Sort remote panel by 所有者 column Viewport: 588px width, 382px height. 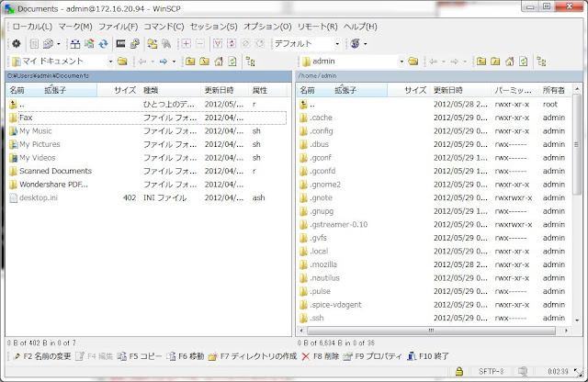click(555, 90)
